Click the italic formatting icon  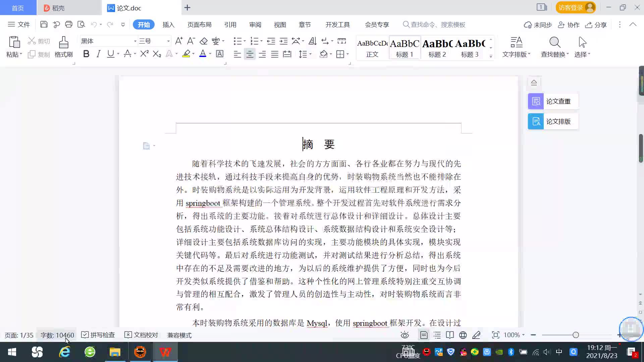pos(98,54)
